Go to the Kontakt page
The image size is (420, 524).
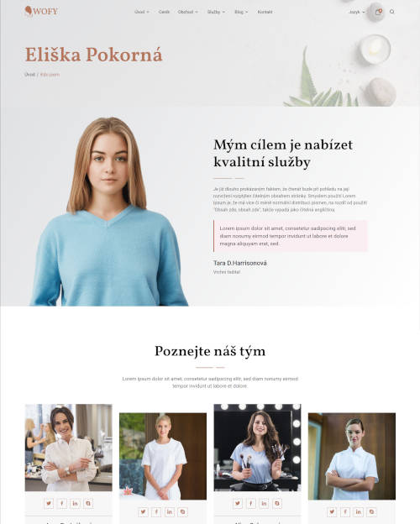tap(265, 12)
